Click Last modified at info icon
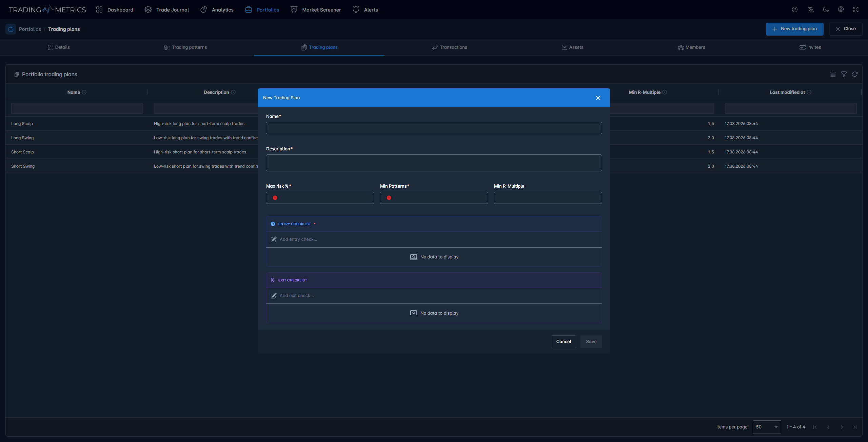The height and width of the screenshot is (442, 868). 809,92
